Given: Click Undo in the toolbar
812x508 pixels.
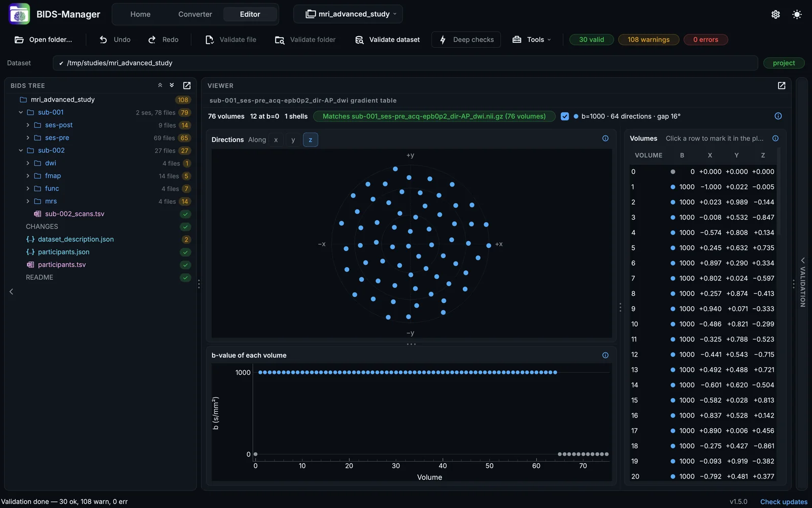Looking at the screenshot, I should (x=115, y=40).
